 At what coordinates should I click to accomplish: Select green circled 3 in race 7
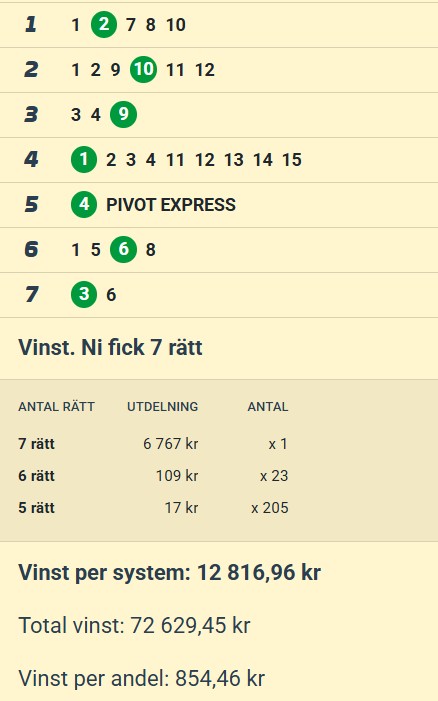coord(84,295)
